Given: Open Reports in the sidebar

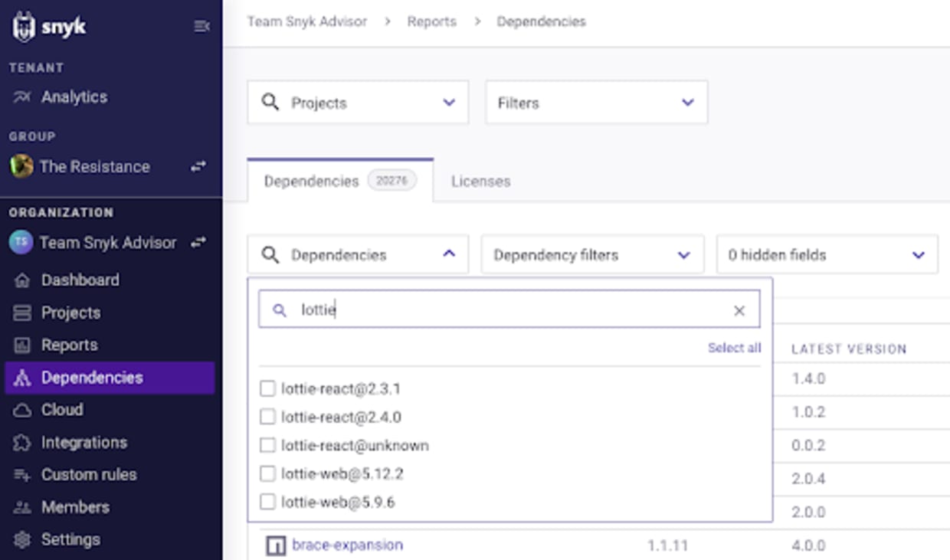Looking at the screenshot, I should (69, 345).
